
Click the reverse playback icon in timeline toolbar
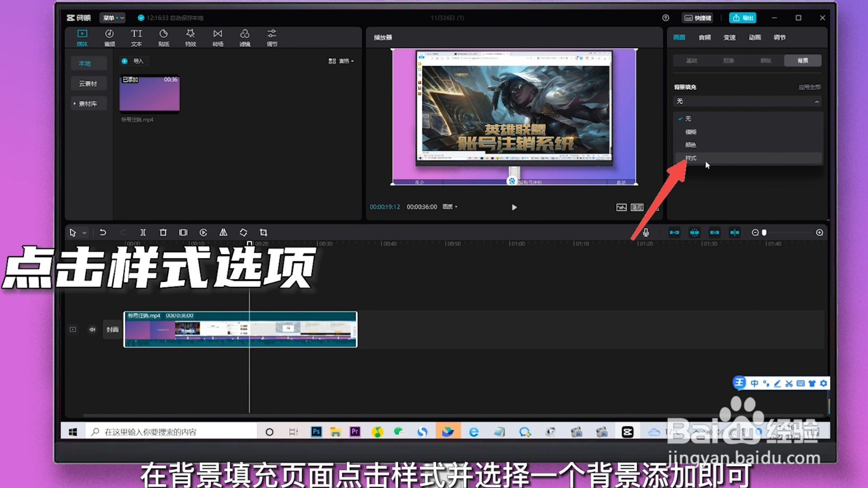click(x=203, y=233)
